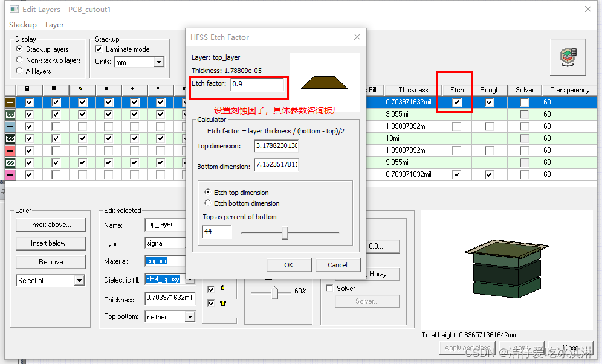
Task: Click the pink bottom layer swatch icon
Action: pyautogui.click(x=10, y=175)
